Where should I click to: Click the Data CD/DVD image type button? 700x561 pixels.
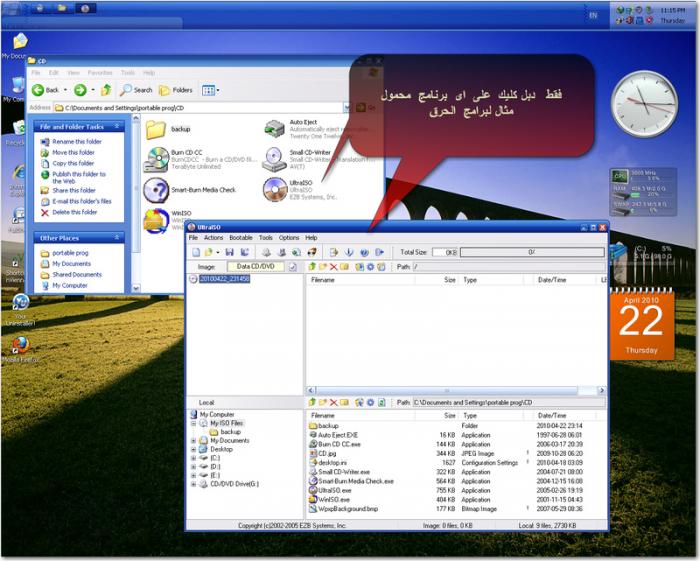257,267
